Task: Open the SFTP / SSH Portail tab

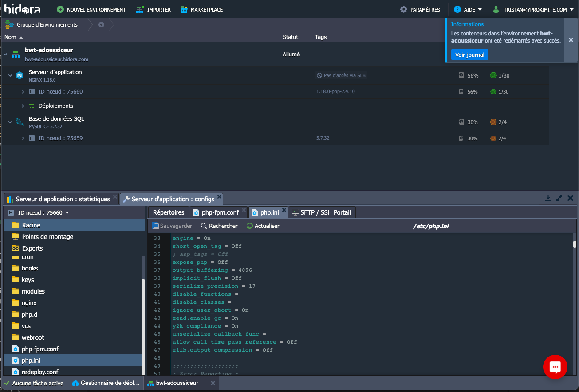Action: pyautogui.click(x=322, y=212)
